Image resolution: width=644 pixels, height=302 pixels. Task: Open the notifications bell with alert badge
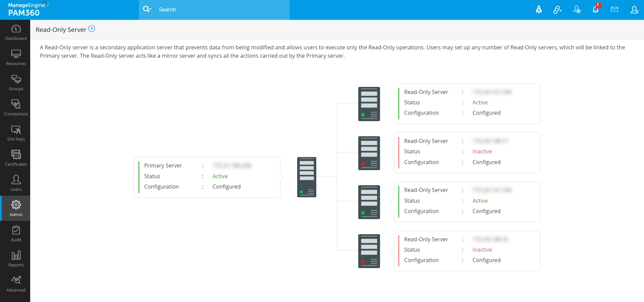[x=596, y=9]
